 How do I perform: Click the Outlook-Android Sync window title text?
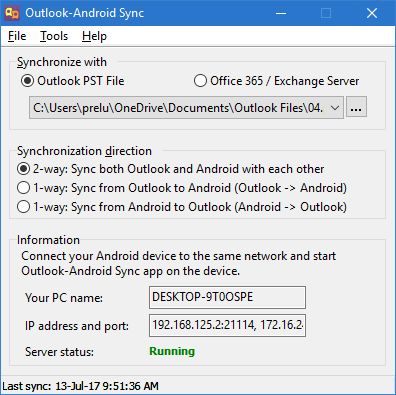tap(85, 13)
